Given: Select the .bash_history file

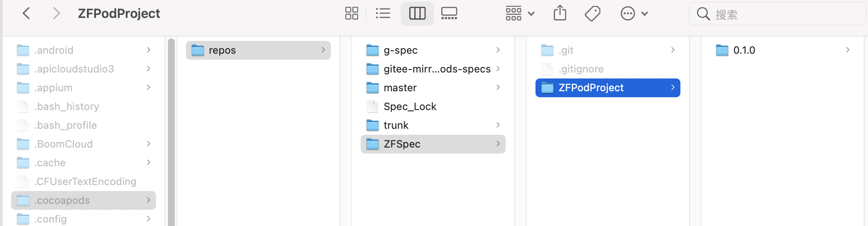Looking at the screenshot, I should point(84,107).
